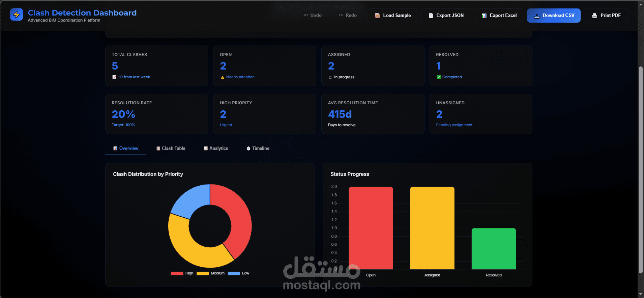Screen dimensions: 644x298
Task: Click the RESOLVED card label
Action: [447, 55]
